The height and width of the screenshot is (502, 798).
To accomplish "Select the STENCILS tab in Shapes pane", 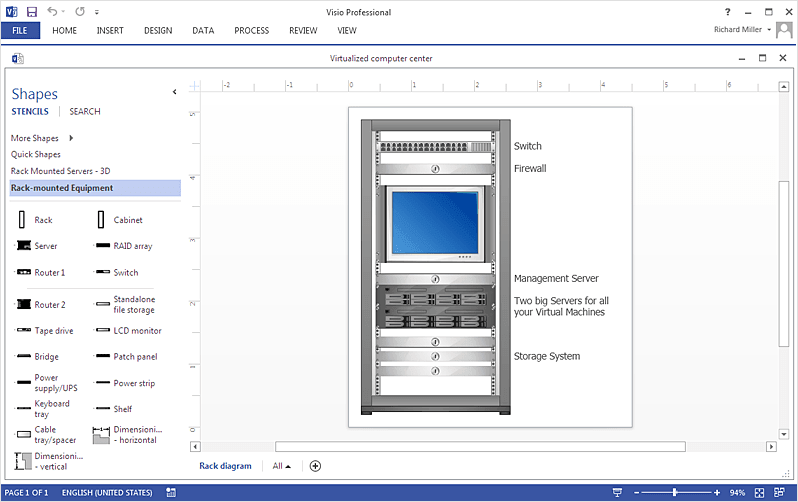I will pos(30,111).
